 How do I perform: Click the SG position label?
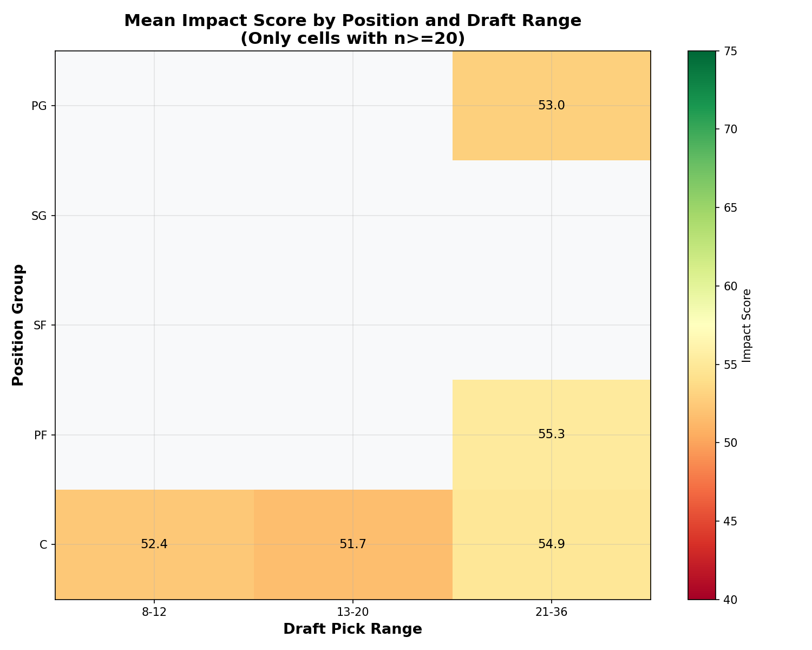click(x=39, y=216)
